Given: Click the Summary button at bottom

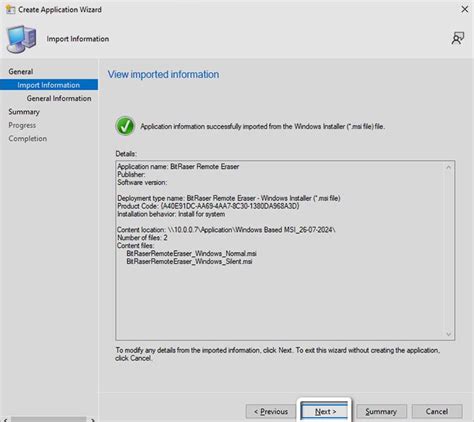Looking at the screenshot, I should click(x=381, y=411).
